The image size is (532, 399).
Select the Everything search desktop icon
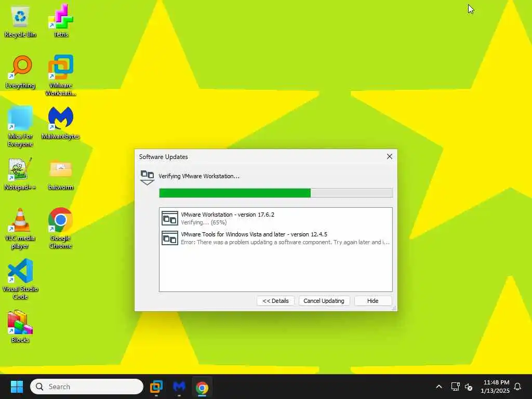click(x=20, y=72)
